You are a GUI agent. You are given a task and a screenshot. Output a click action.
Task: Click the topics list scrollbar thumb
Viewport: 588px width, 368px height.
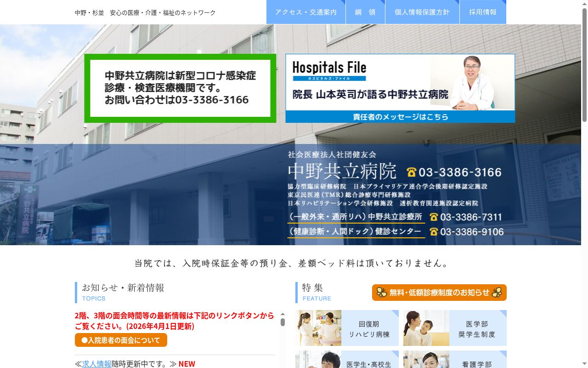283,322
